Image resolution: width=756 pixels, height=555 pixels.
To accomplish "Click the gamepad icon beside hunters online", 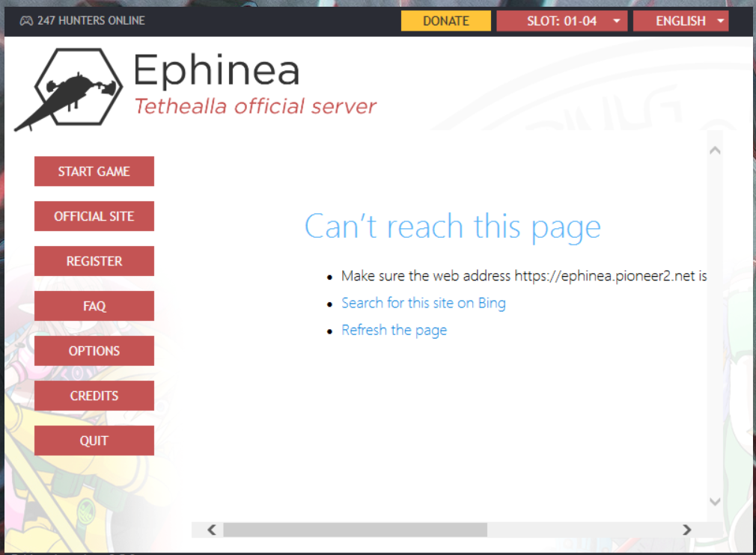I will [26, 21].
